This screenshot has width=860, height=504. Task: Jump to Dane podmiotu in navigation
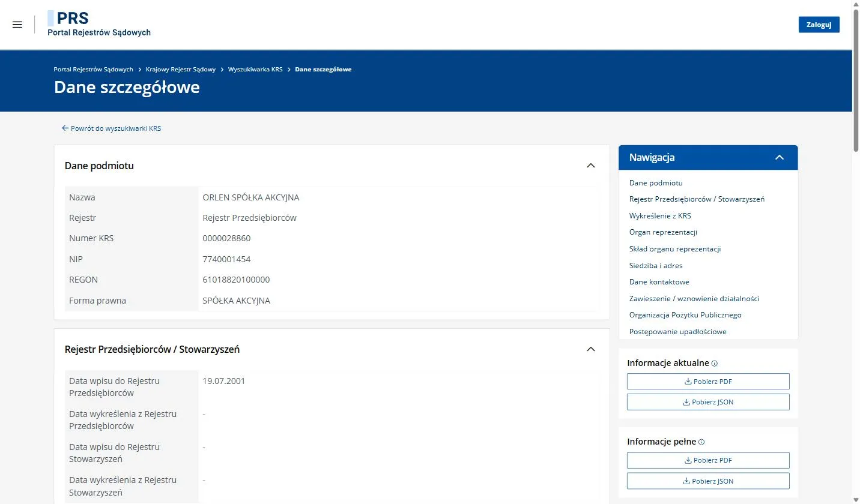click(x=656, y=183)
